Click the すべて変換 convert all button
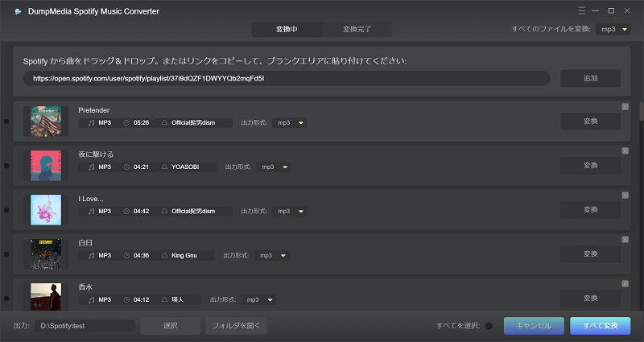The width and height of the screenshot is (644, 342). [x=600, y=326]
